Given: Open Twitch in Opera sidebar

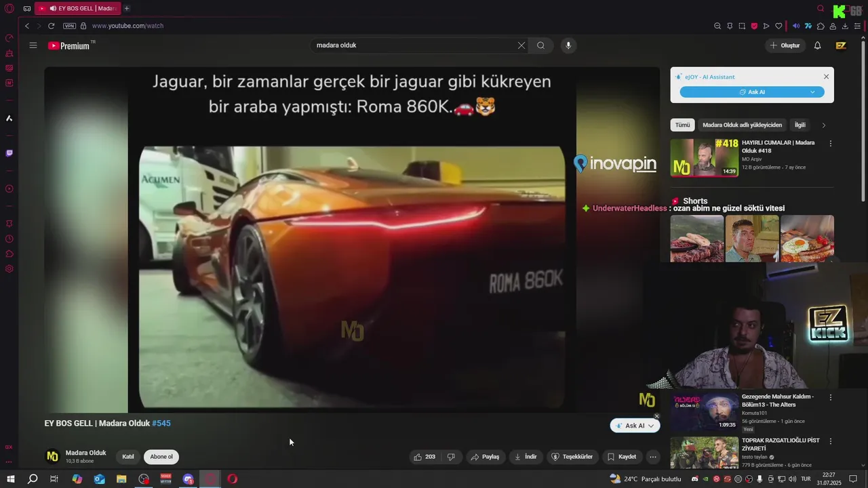Looking at the screenshot, I should [x=9, y=153].
